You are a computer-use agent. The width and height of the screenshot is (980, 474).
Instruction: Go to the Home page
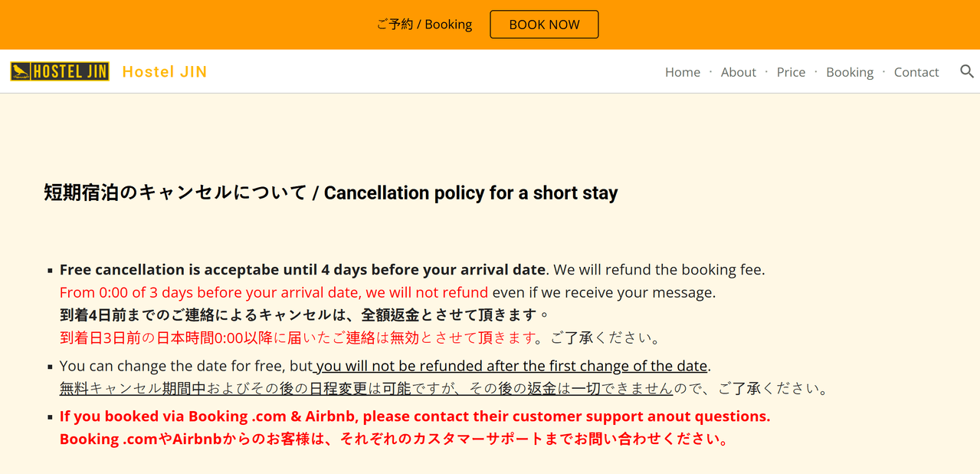[683, 72]
